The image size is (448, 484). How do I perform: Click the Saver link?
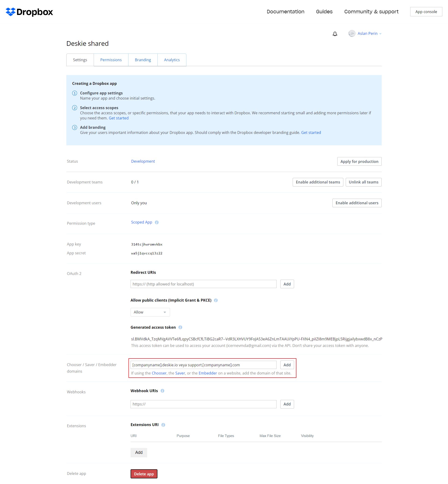click(x=180, y=373)
